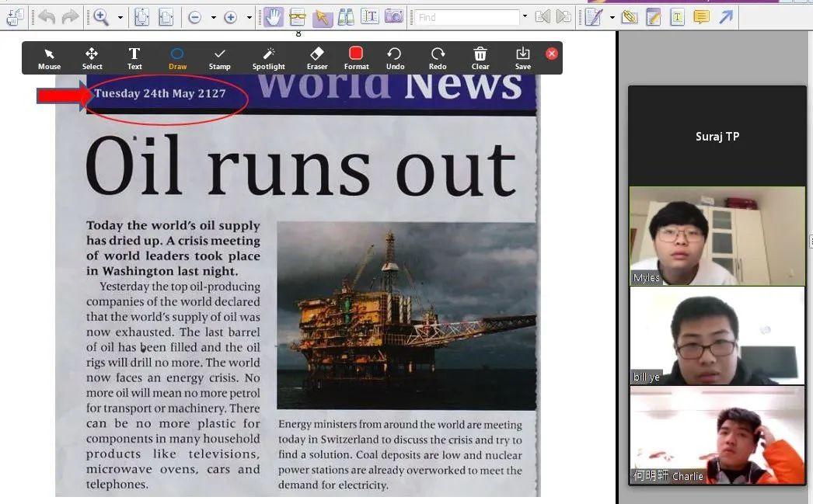Select the notepad with pencil tool
813x504 pixels.
coord(654,17)
